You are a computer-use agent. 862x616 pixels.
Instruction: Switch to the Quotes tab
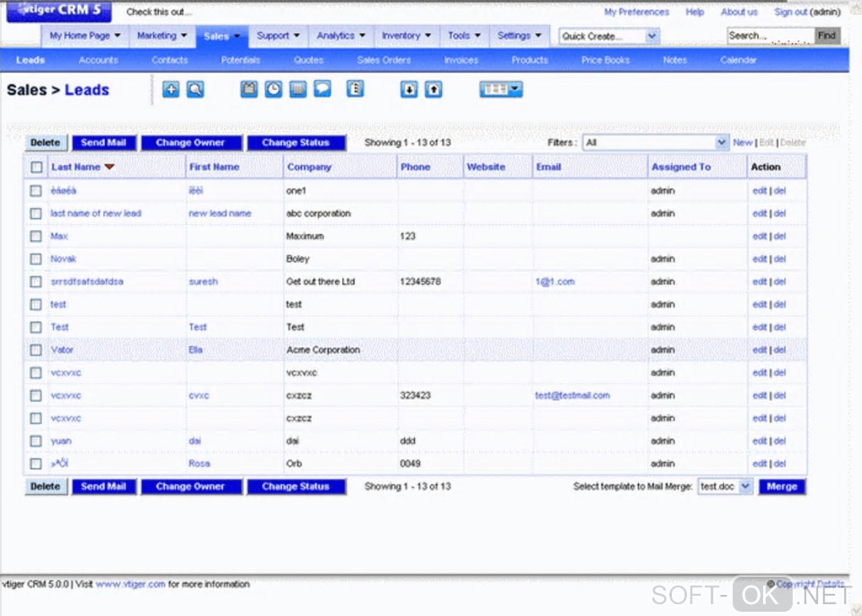[308, 61]
